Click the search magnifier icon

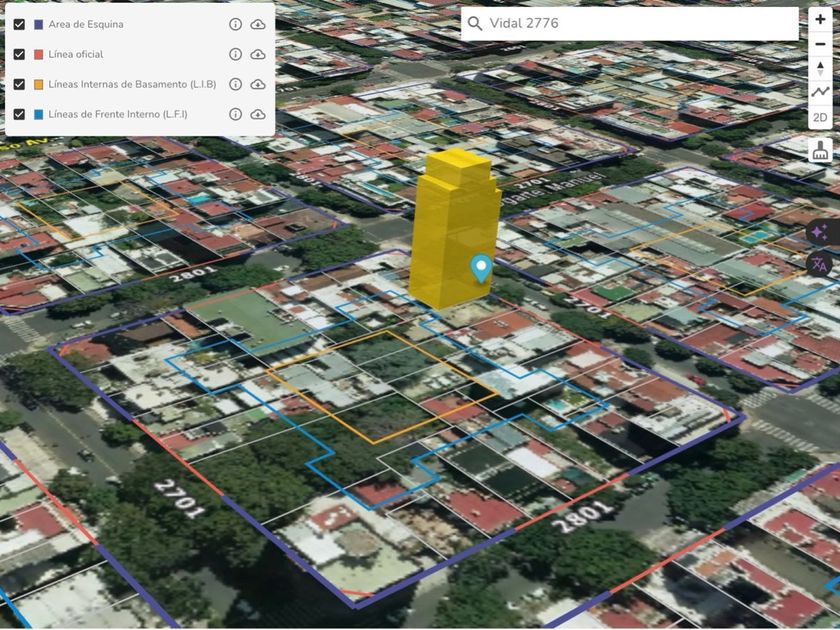(475, 23)
